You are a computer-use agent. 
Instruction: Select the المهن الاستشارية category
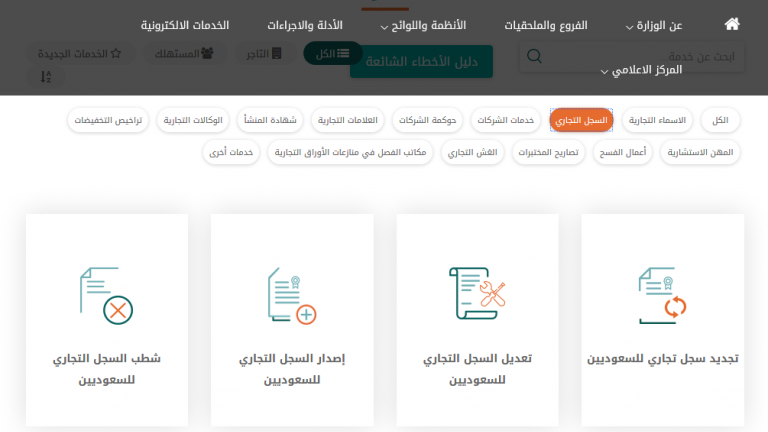[700, 152]
